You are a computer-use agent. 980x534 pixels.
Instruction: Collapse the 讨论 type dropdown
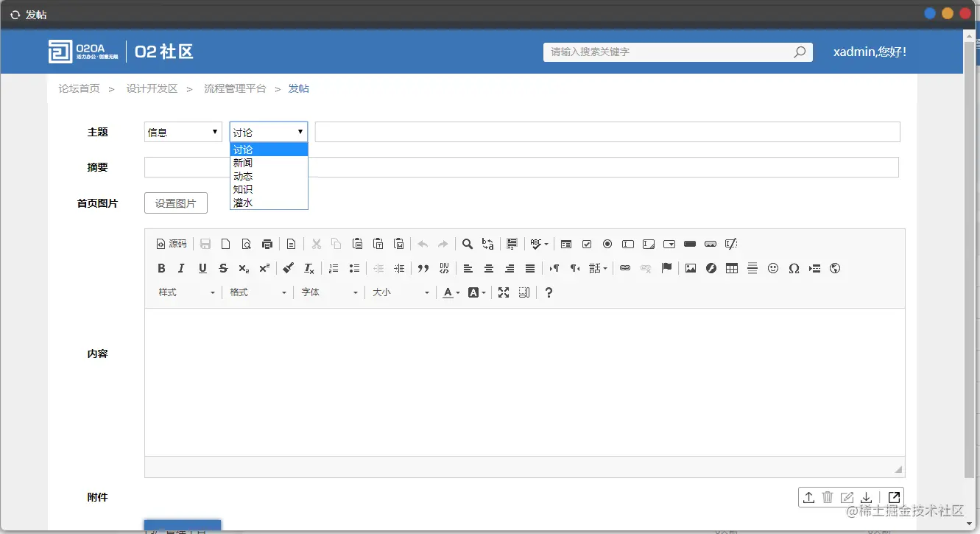coord(269,132)
